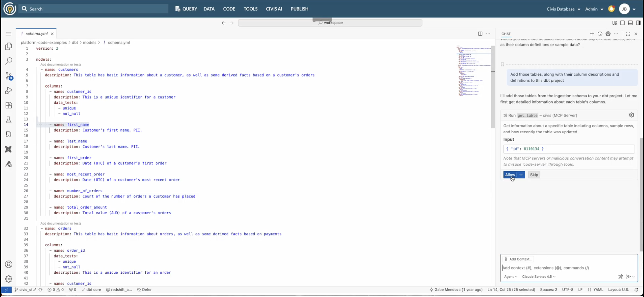Toggle the bottom panel layout button
644x297 pixels.
[x=630, y=23]
